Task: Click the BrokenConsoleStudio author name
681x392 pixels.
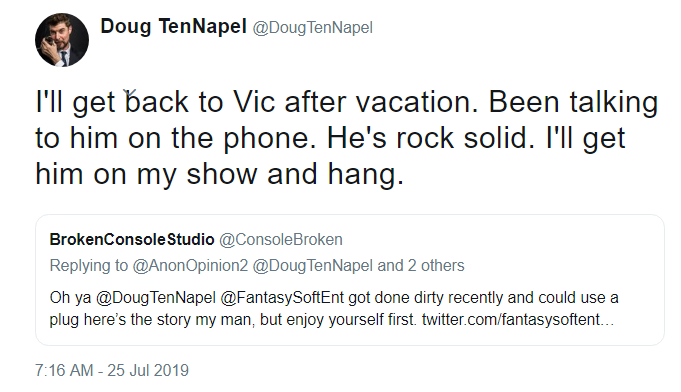Action: click(x=132, y=240)
